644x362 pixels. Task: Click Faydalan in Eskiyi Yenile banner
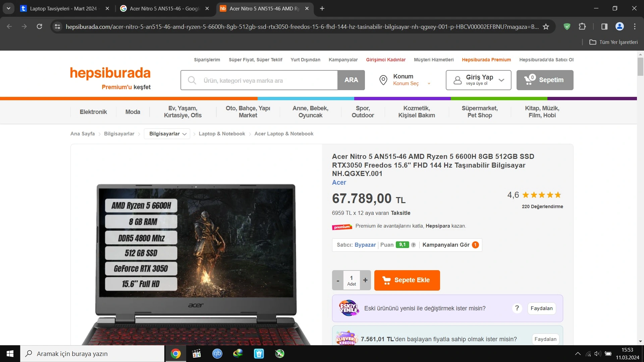pos(541,308)
